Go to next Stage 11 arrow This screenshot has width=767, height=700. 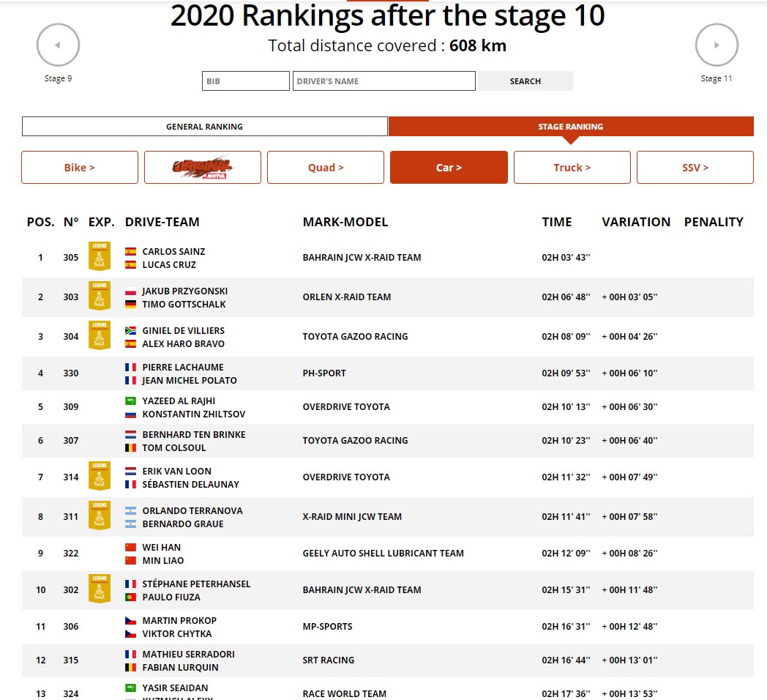pos(717,45)
